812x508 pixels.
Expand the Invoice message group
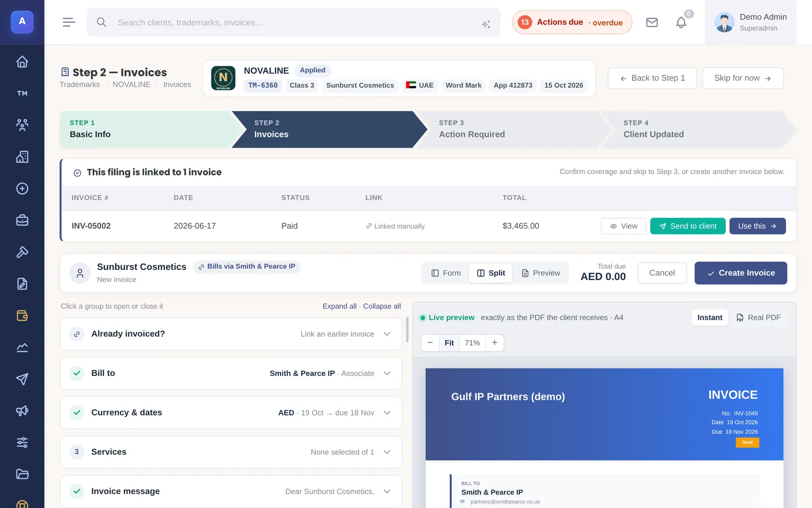click(231, 491)
